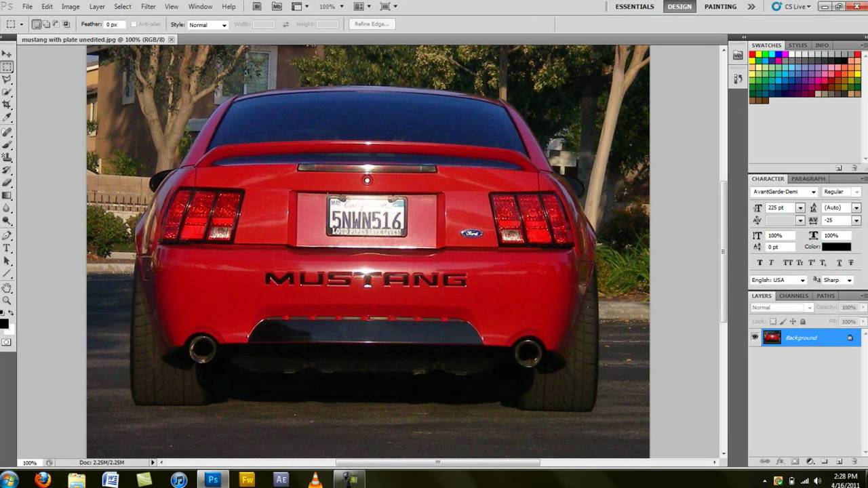Select the Polygonal Lasso tool
The image size is (868, 488).
(7, 79)
